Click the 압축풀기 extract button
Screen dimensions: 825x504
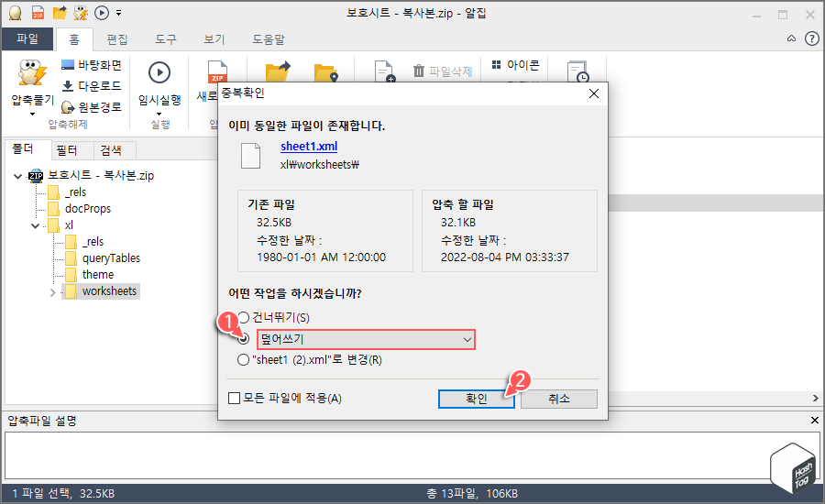pos(33,83)
